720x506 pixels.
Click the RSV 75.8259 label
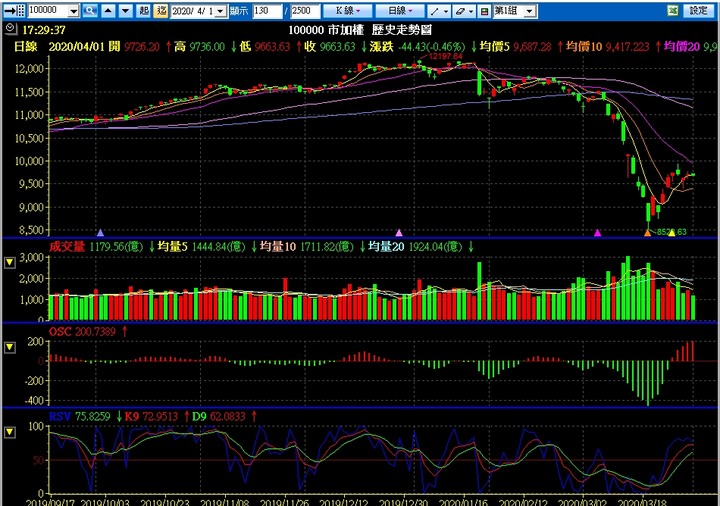(79, 416)
